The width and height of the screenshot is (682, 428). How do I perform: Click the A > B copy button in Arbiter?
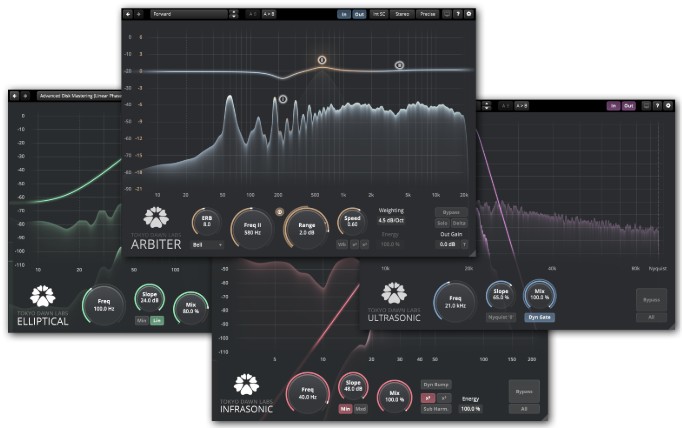269,14
